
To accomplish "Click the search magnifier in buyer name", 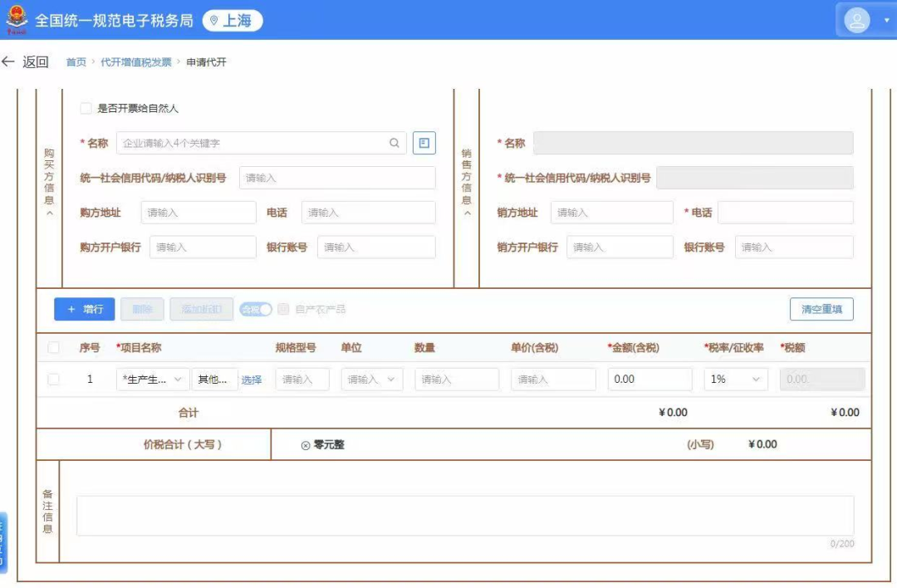I will tap(395, 143).
